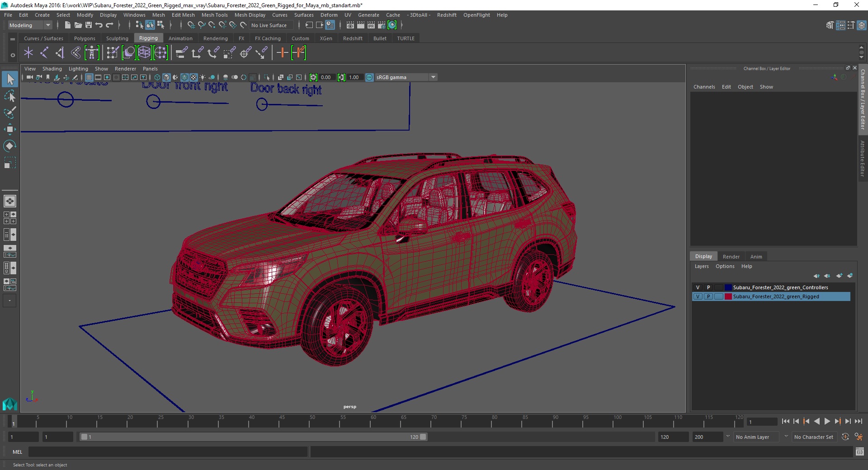Screen dimensions: 868x470
Task: Open the No Character Set dropdown
Action: click(815, 437)
